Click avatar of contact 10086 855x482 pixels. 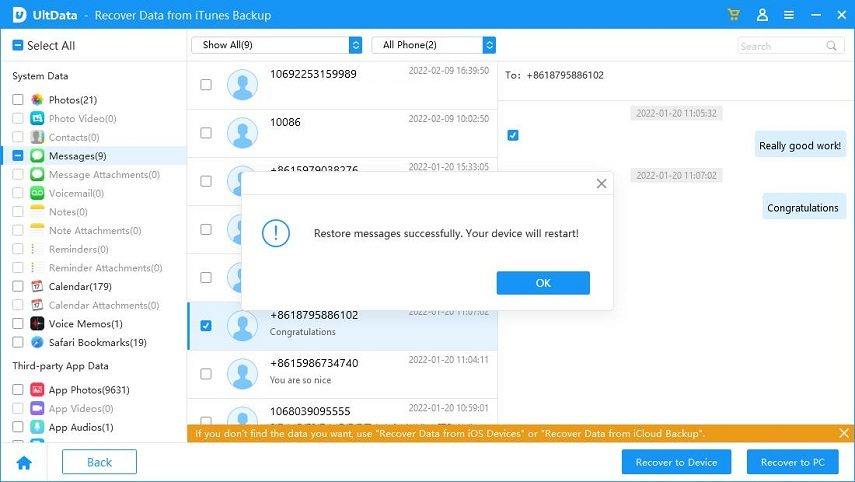point(242,132)
